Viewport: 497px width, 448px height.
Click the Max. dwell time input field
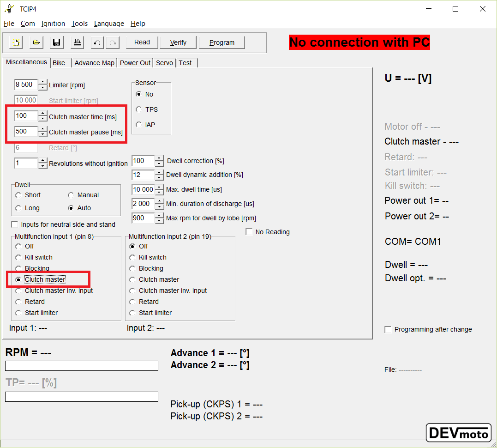tap(143, 189)
